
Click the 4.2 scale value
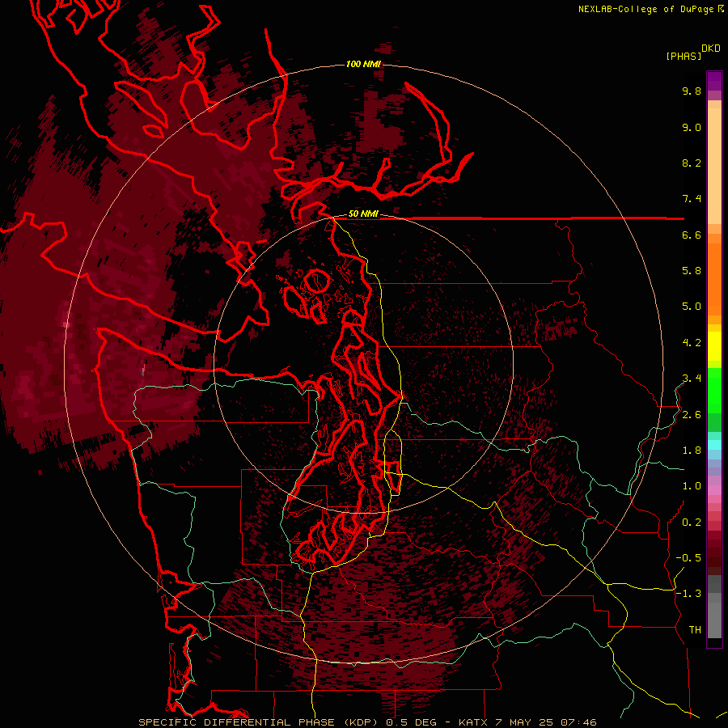pos(692,343)
